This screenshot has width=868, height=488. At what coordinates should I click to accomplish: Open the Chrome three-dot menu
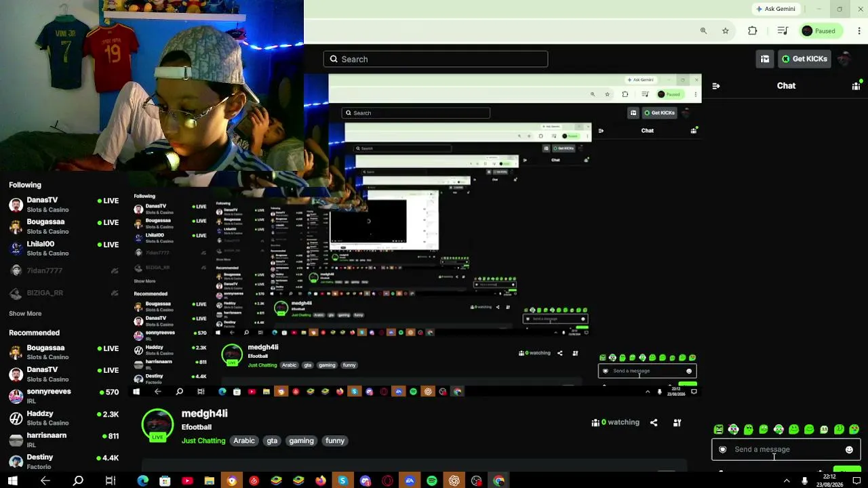point(859,30)
